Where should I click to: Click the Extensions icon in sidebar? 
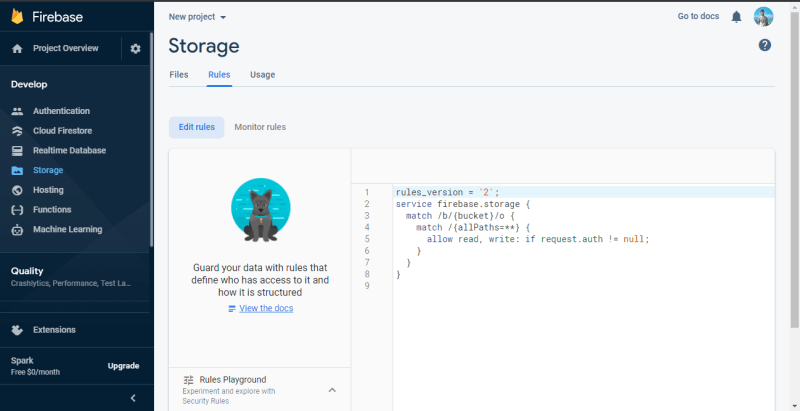tap(17, 330)
